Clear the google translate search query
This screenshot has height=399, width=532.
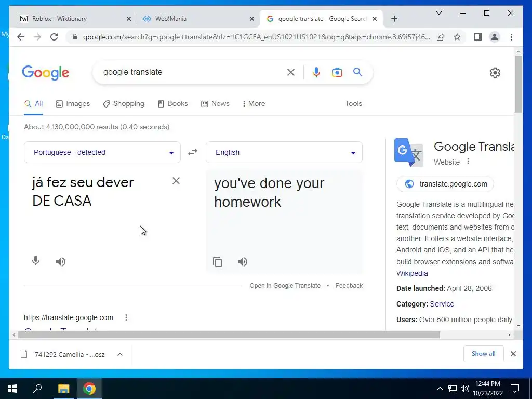pyautogui.click(x=291, y=72)
